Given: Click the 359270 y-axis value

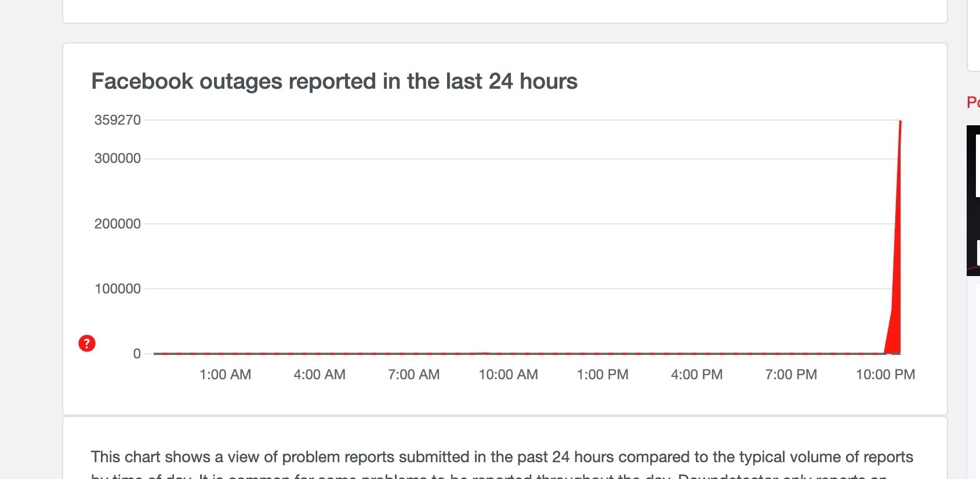Looking at the screenshot, I should tap(118, 120).
